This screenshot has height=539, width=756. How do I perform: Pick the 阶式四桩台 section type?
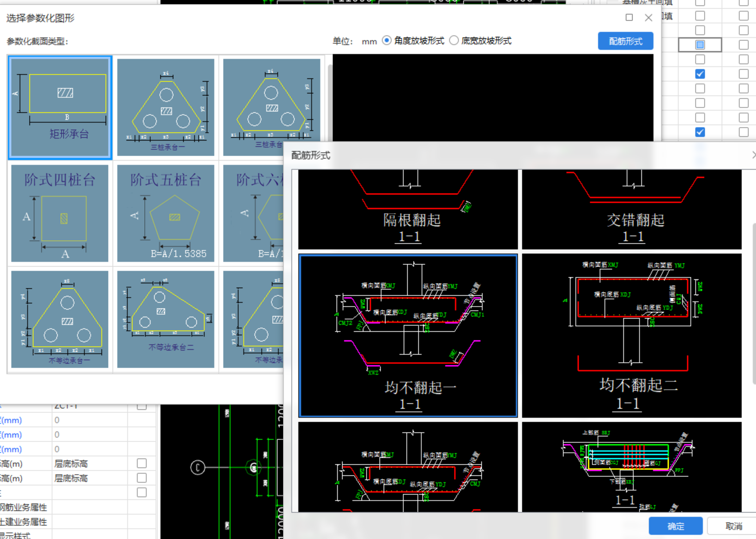[60, 213]
